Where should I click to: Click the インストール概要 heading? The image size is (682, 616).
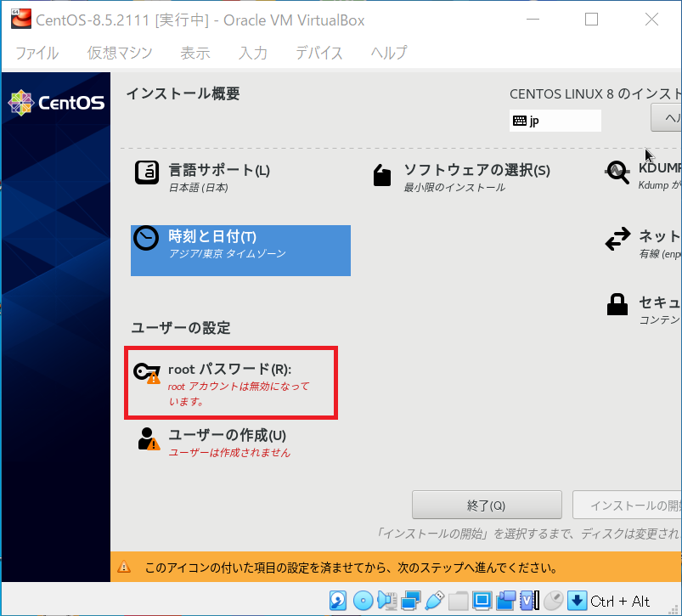point(183,93)
